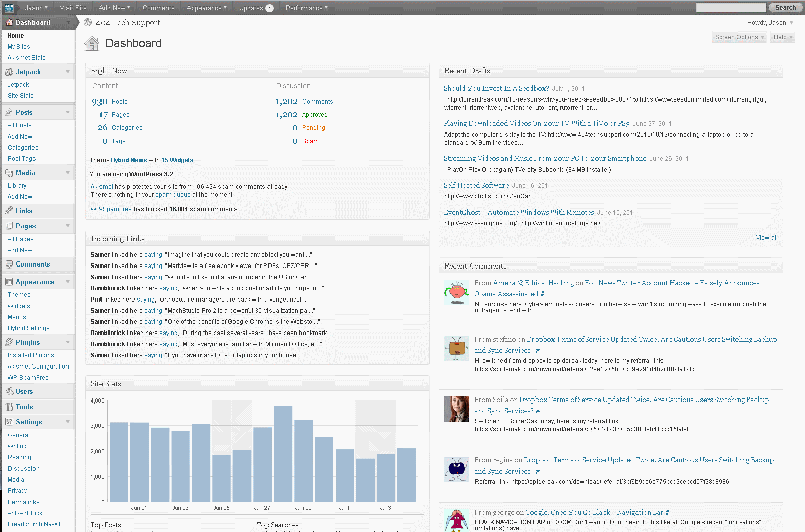Collapse the Plugins sidebar section arrow
Screen dimensions: 805x532
click(x=68, y=342)
